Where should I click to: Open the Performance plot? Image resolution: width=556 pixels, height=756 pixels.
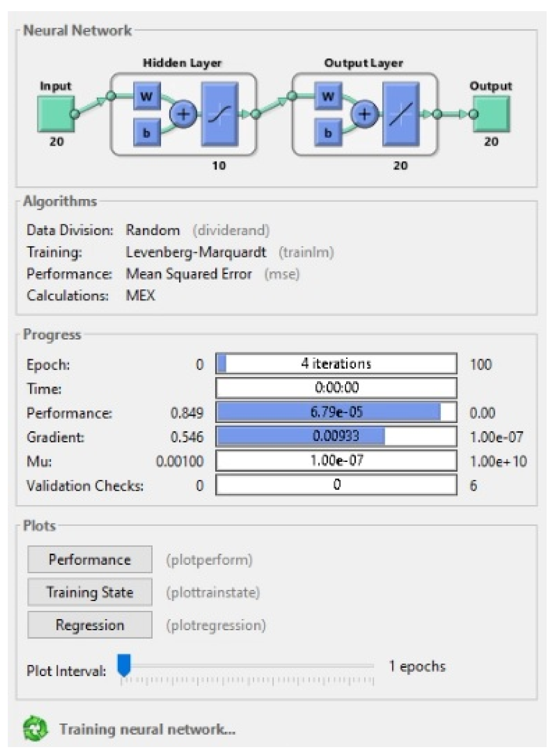tap(90, 559)
